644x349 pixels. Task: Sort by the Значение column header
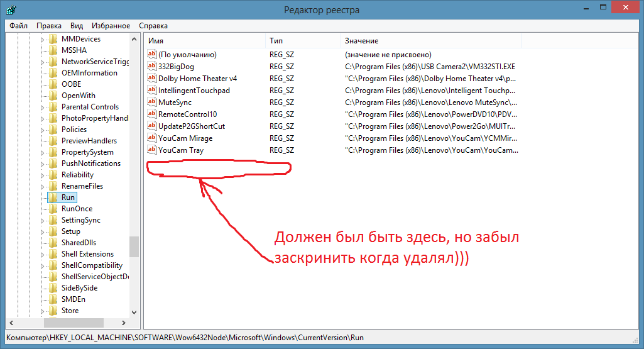tap(431, 41)
